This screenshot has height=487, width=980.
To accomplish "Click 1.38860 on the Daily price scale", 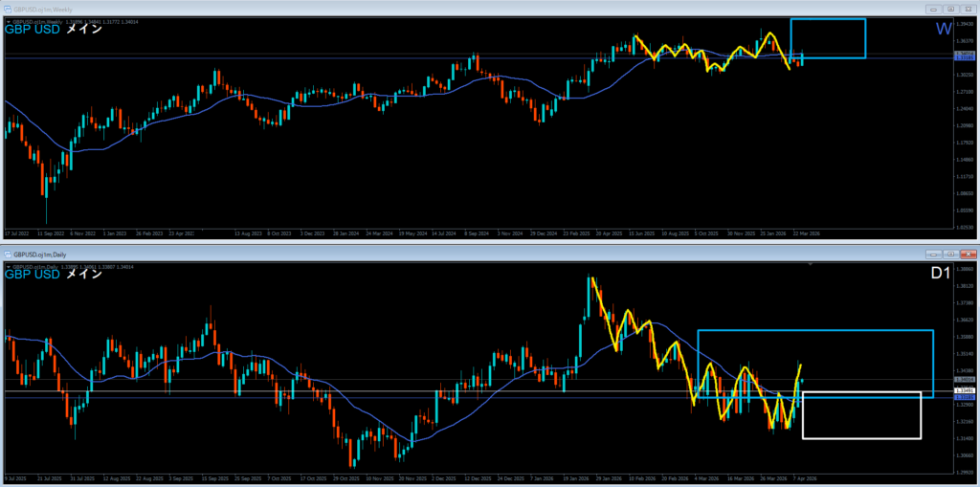I will point(966,269).
